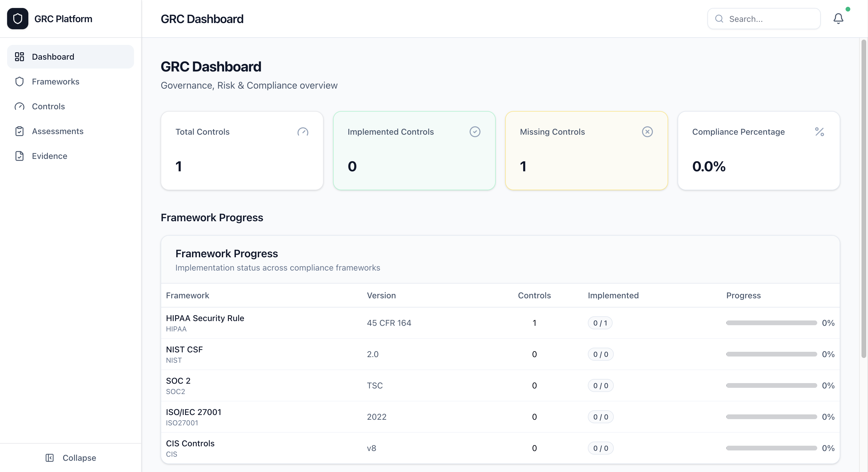Click the GRC Platform shield logo

pyautogui.click(x=17, y=19)
